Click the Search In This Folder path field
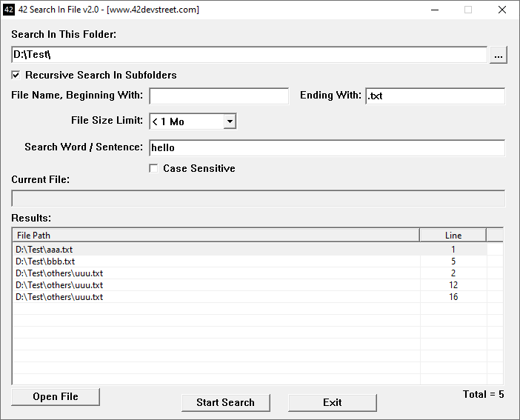520x420 pixels. (x=249, y=55)
